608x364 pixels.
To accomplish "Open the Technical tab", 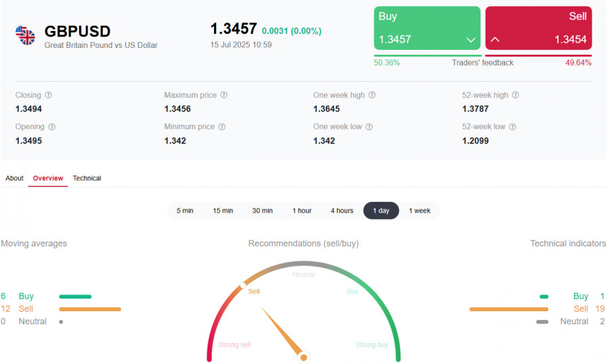I will 87,178.
